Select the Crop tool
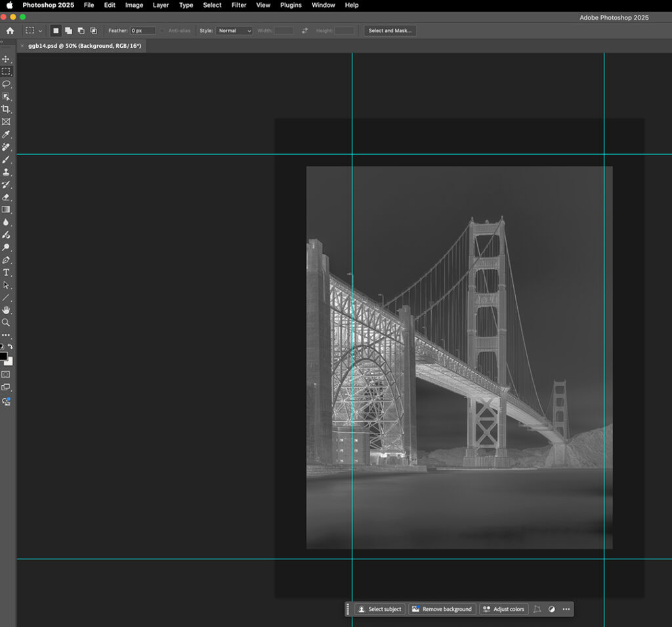Screen dimensions: 672x627 (7, 110)
